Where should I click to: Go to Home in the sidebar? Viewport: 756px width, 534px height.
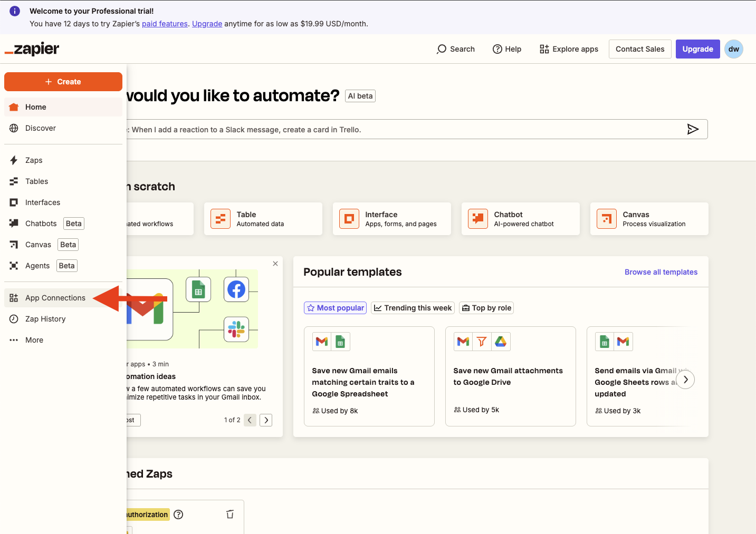pyautogui.click(x=63, y=107)
